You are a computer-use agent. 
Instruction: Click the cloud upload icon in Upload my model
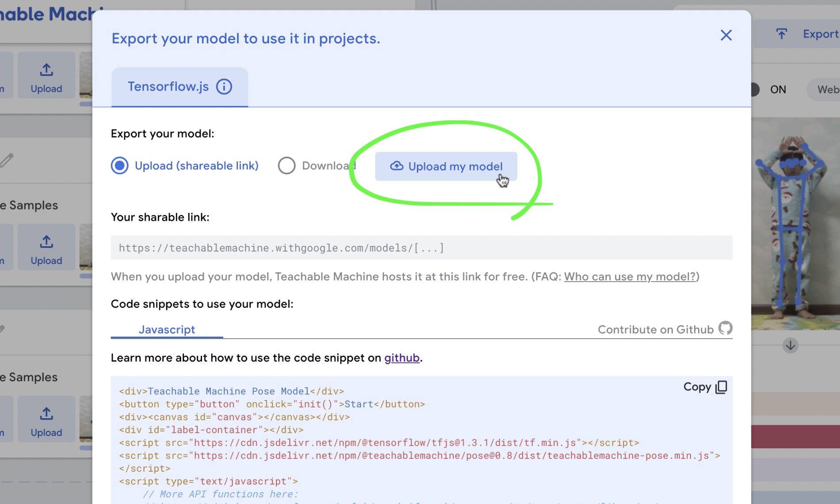[397, 166]
